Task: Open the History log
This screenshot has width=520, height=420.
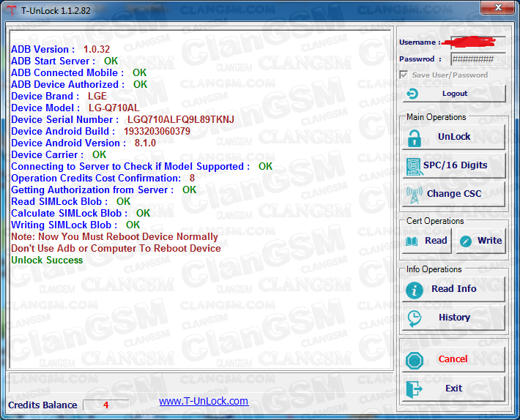Action: coord(453,318)
